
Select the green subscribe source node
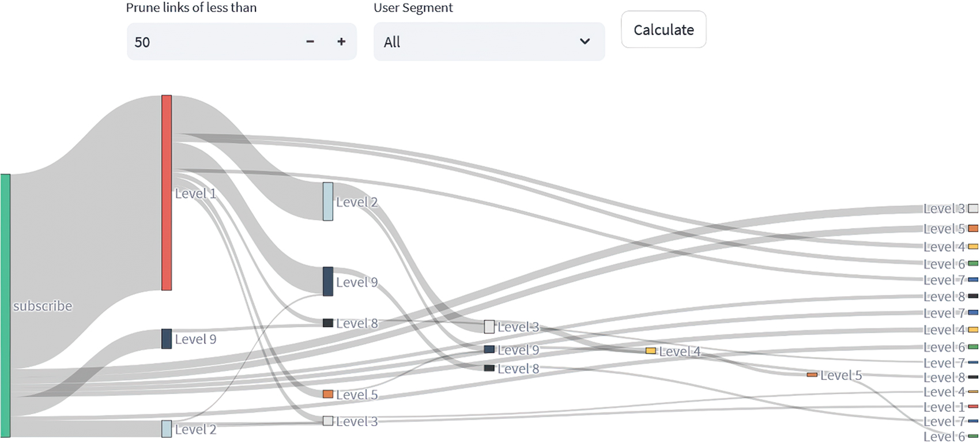pos(5,305)
